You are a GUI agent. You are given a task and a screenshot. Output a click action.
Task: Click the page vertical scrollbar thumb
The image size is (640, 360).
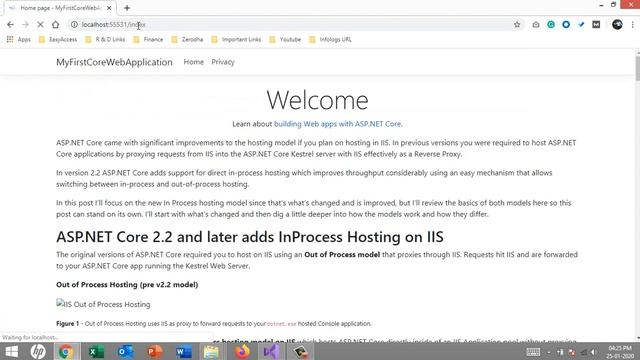(x=637, y=69)
